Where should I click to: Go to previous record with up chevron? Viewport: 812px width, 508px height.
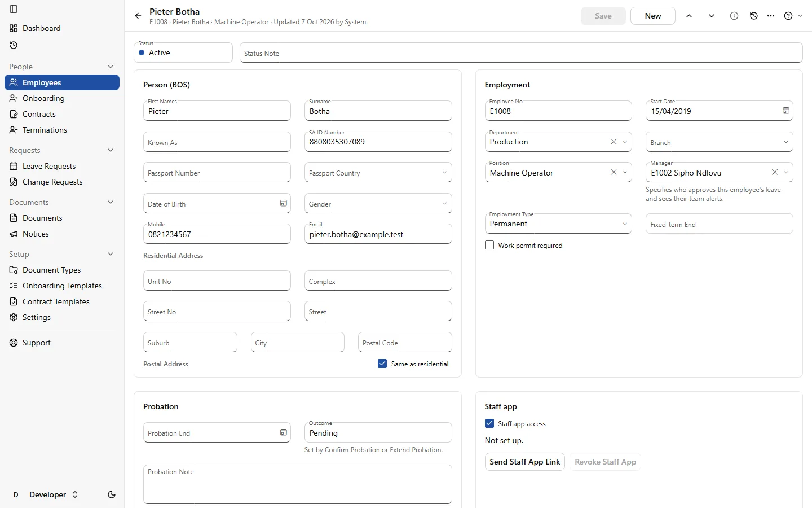coord(689,16)
